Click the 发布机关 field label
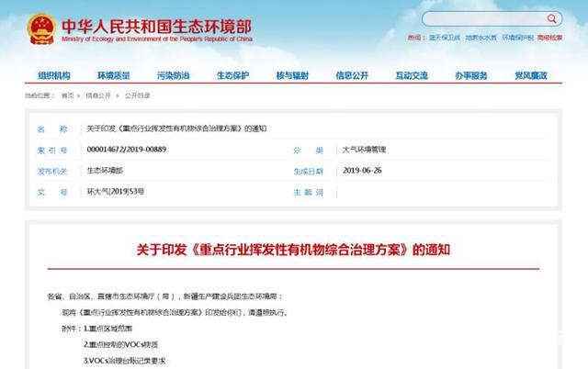The width and height of the screenshot is (588, 369). pos(52,172)
